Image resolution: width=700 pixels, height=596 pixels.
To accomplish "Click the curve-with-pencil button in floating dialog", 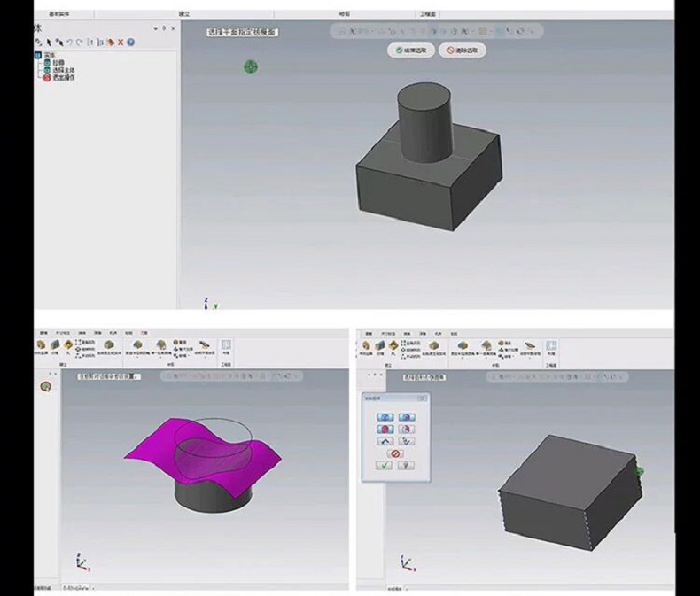I will click(407, 441).
